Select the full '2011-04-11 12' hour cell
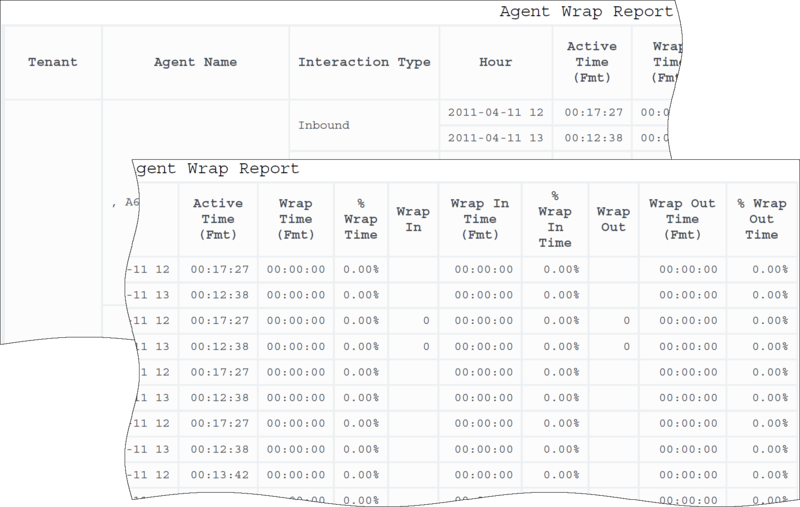800x507 pixels. [x=495, y=113]
